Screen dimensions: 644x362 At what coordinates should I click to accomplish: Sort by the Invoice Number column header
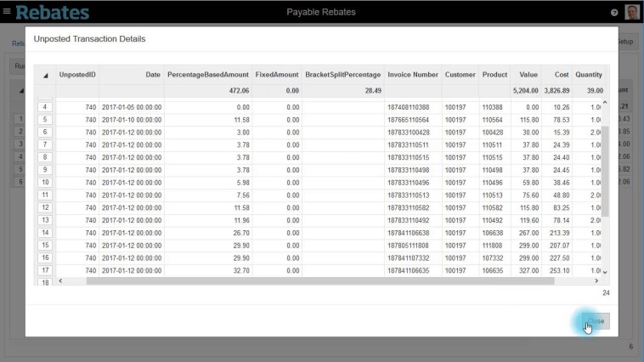[413, 75]
